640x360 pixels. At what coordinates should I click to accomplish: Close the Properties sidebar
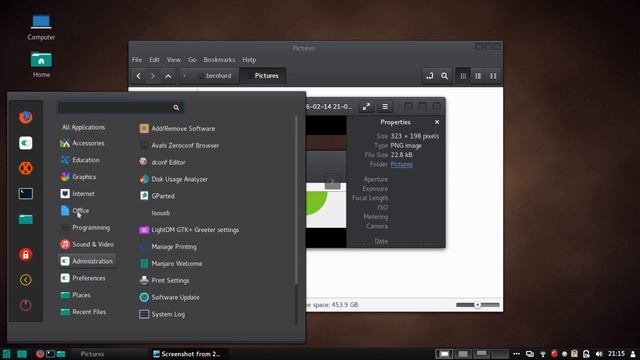tap(437, 122)
